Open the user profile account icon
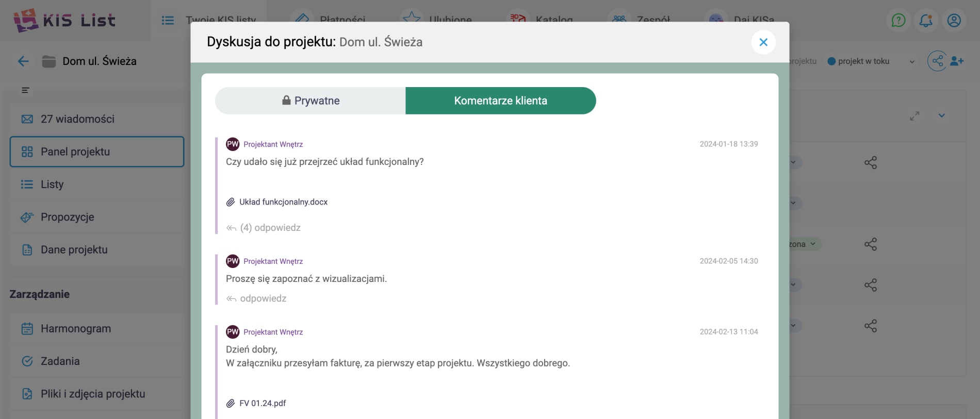The image size is (980, 419). 954,21
